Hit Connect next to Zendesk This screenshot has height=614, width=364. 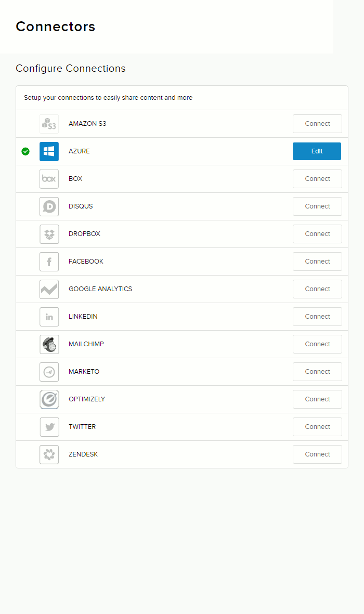pyautogui.click(x=317, y=454)
